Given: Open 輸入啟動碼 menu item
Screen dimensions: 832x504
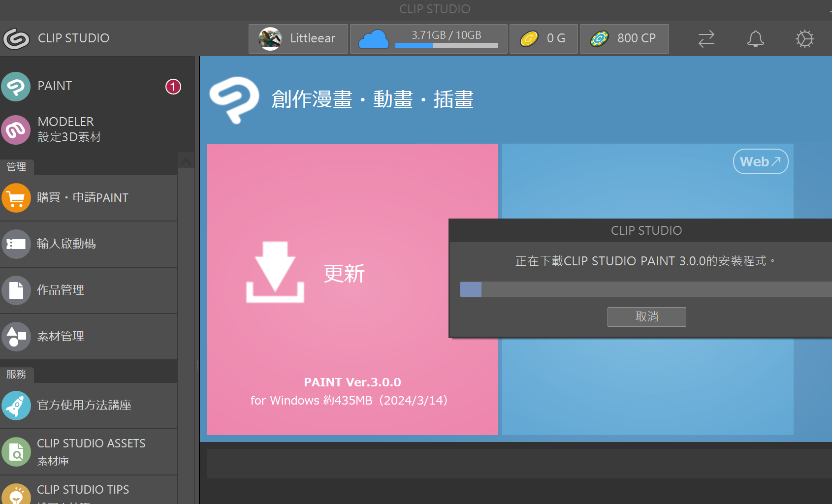Looking at the screenshot, I should coord(89,244).
